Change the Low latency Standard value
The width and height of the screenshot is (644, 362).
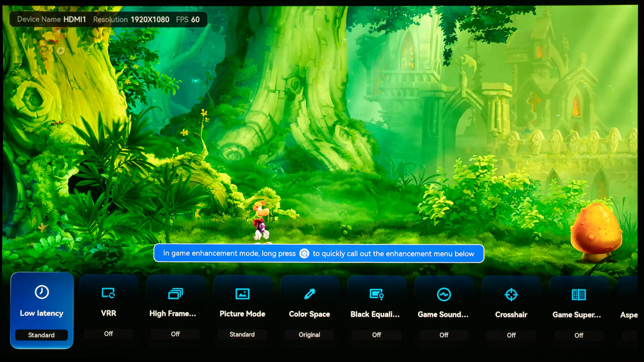41,335
